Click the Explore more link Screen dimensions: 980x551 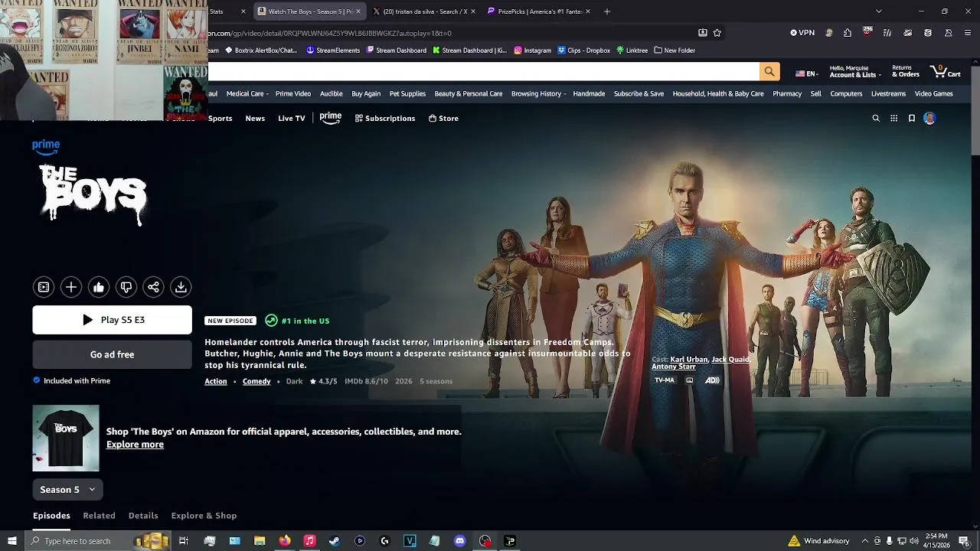(135, 445)
